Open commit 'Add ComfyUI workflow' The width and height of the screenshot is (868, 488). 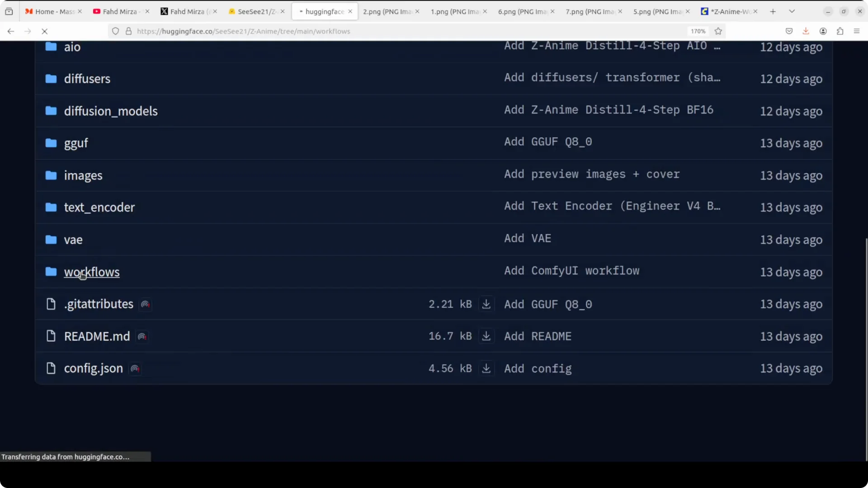click(572, 271)
